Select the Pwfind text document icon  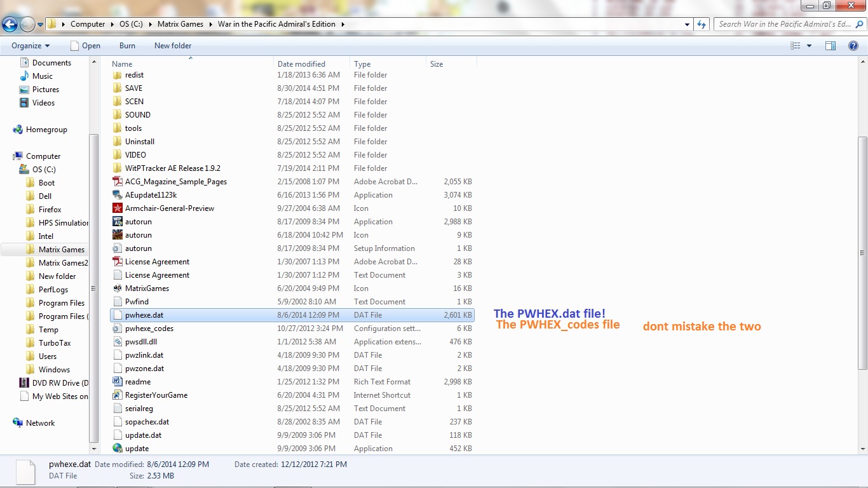[x=117, y=302]
